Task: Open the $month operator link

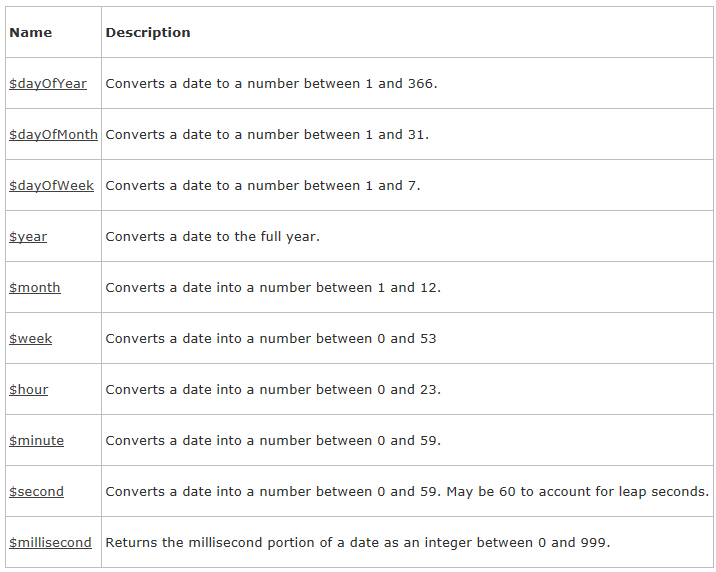Action: (x=35, y=288)
